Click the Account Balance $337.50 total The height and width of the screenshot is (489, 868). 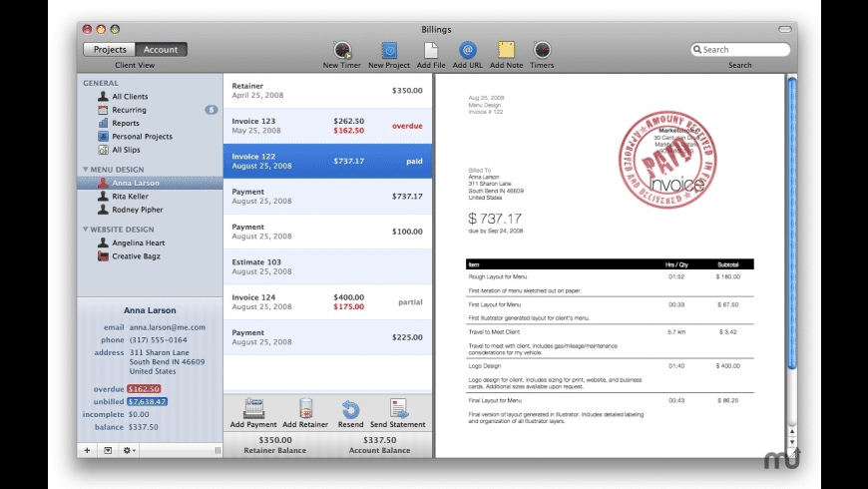click(380, 440)
